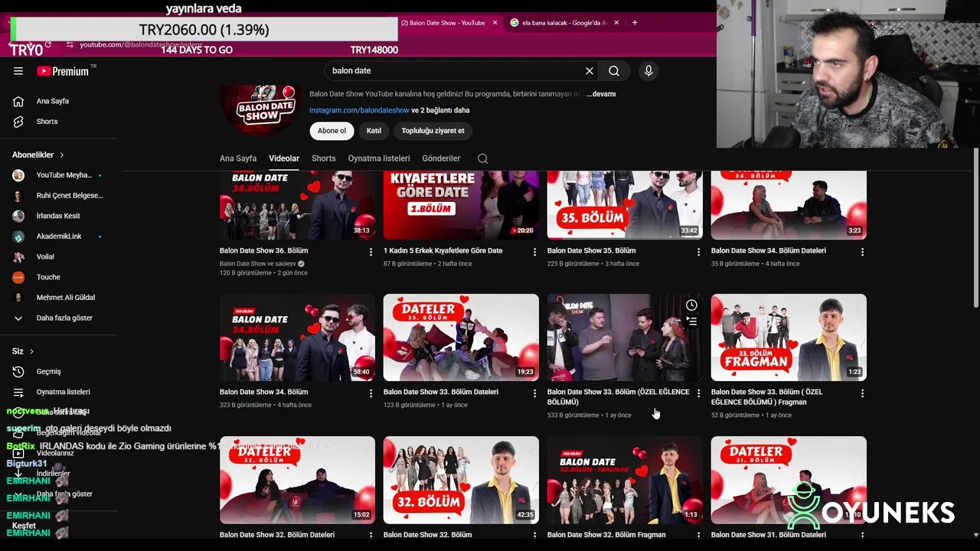Open options for 33. Bölüm Fragman video

point(862,393)
